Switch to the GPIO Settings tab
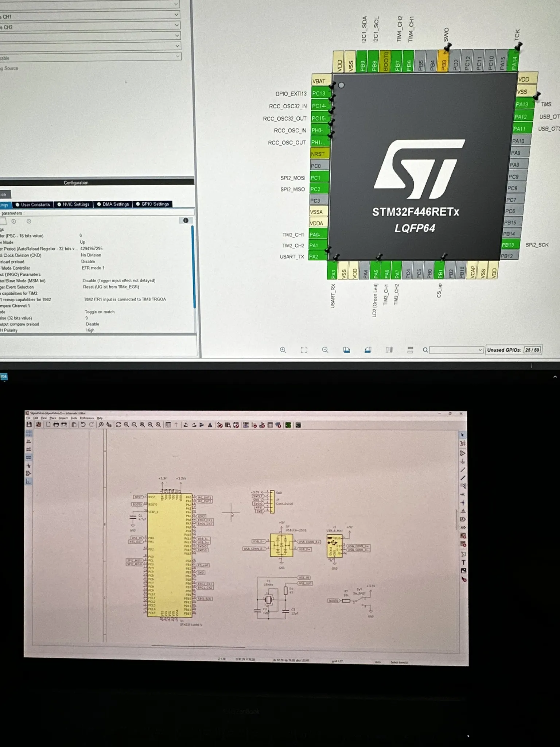 [x=152, y=204]
